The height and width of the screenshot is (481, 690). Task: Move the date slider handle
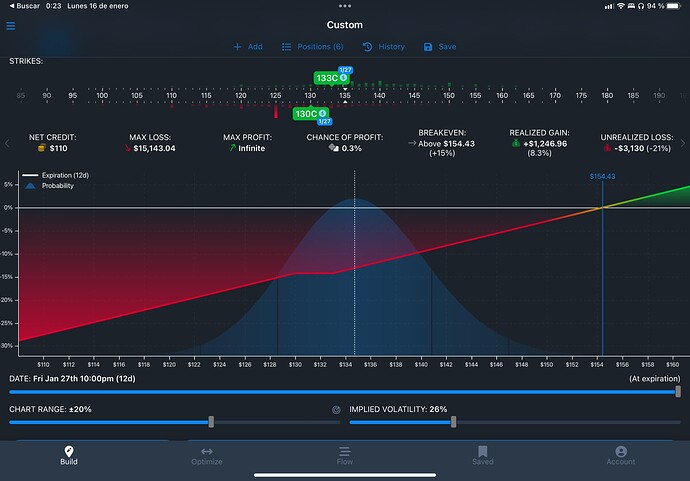click(678, 391)
